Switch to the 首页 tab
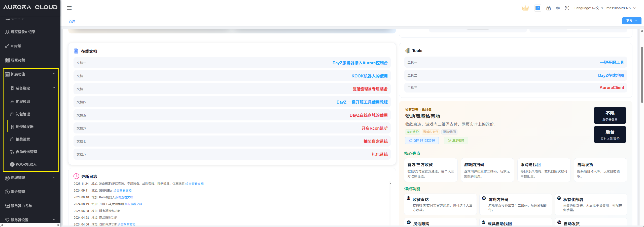Viewport: 644px width, 227px height. click(x=72, y=21)
